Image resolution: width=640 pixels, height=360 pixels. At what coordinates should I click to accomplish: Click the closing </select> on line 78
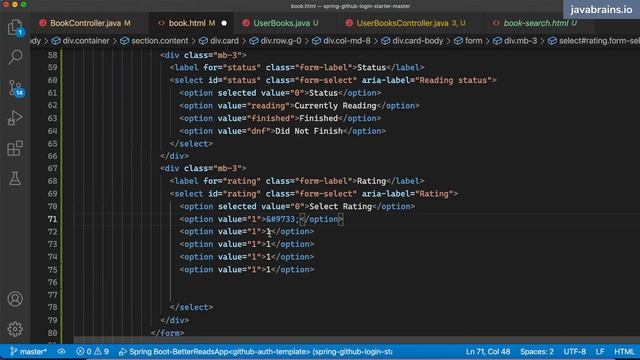[x=191, y=307]
